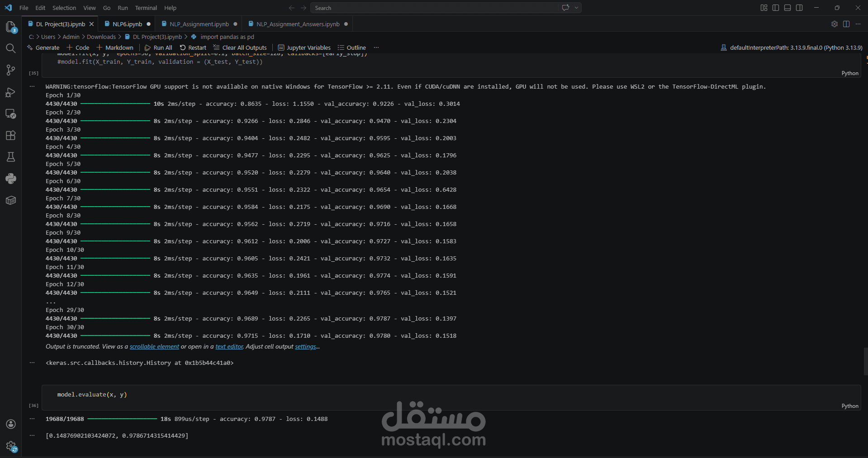Select kernel defaultInterpreterPath Python 3.13.9
The width and height of the screenshot is (868, 458).
[x=792, y=47]
